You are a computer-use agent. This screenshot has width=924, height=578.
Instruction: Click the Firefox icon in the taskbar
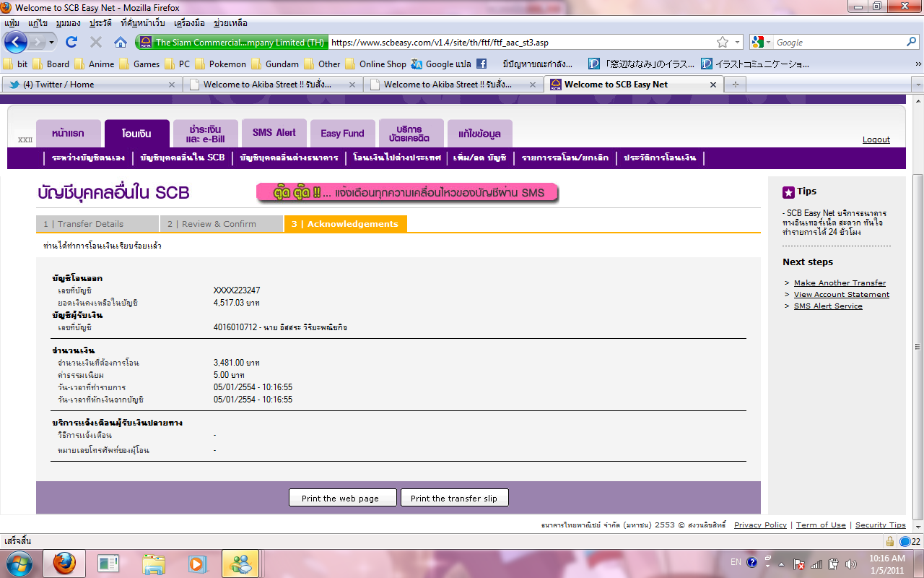tap(65, 563)
